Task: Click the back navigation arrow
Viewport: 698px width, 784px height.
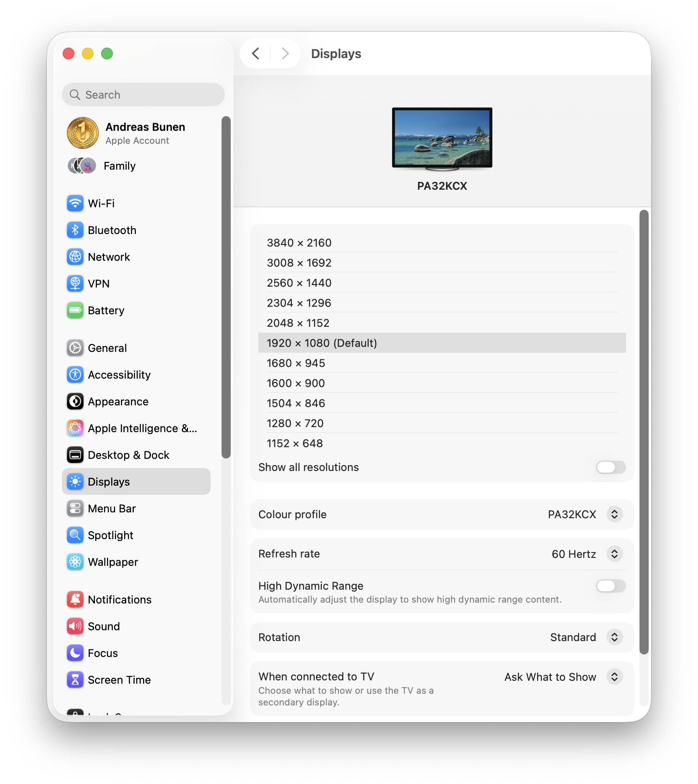Action: point(256,53)
